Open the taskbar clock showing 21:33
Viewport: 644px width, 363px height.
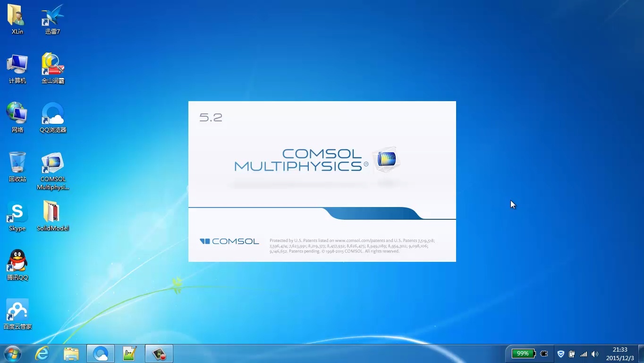(620, 354)
